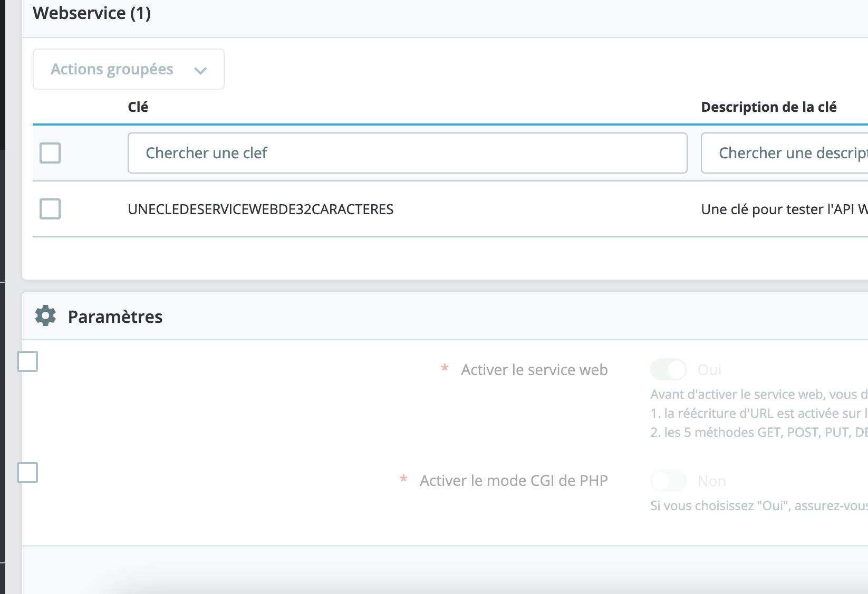868x594 pixels.
Task: Click the Non label next to CGI toggle
Action: point(711,481)
